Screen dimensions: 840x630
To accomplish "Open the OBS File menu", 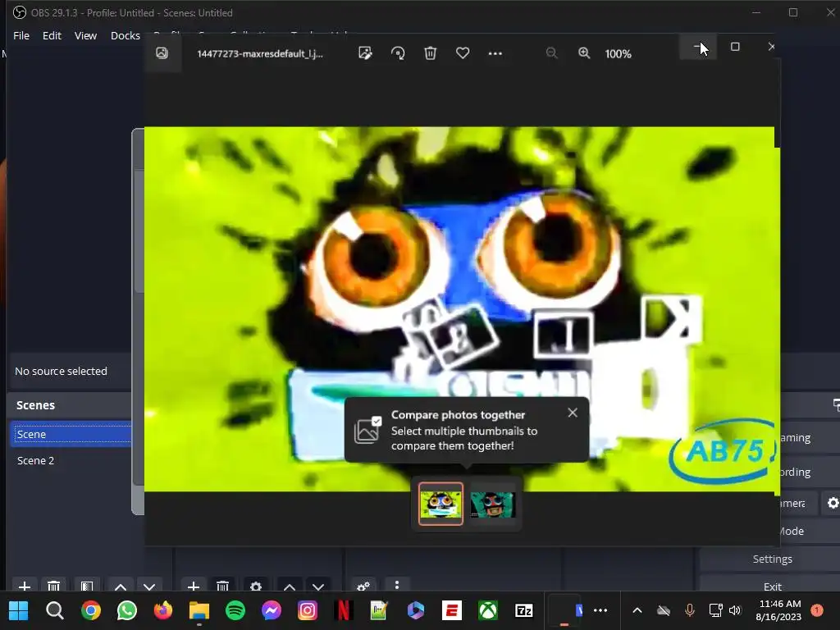I will click(21, 35).
